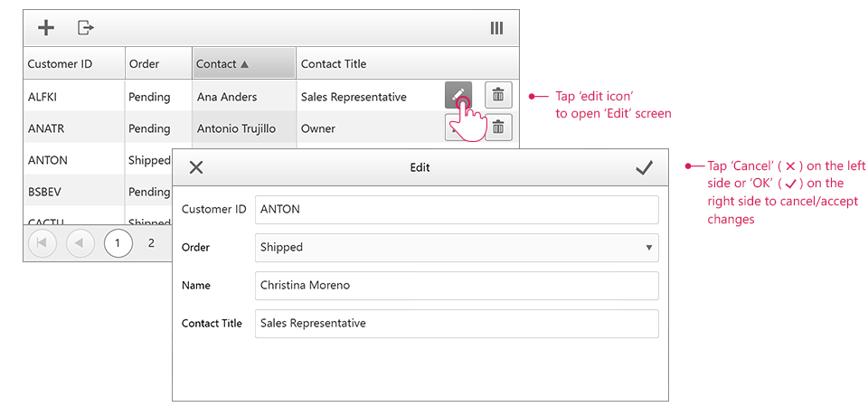Screen dimensions: 868x407
Task: Accept changes with the checkmark icon
Action: click(644, 167)
